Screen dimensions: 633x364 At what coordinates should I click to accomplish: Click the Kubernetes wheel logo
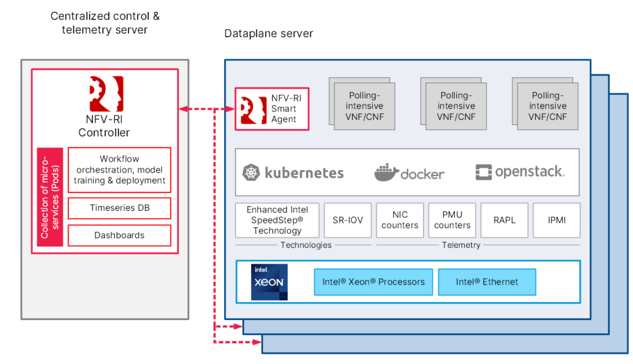(x=251, y=173)
